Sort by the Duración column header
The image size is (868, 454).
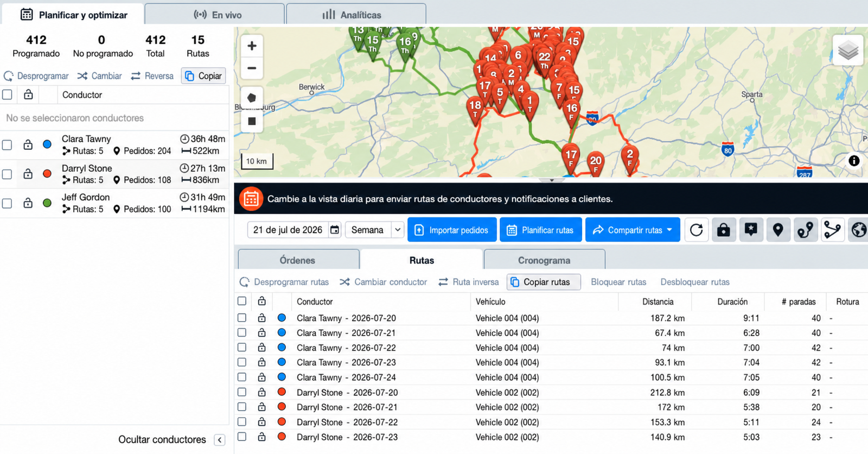click(x=732, y=301)
